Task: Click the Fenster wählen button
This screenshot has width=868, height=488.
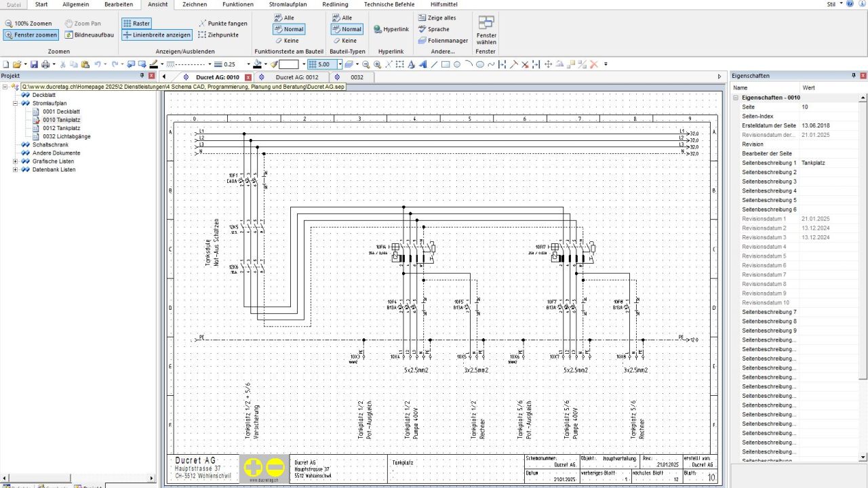Action: pyautogui.click(x=486, y=30)
